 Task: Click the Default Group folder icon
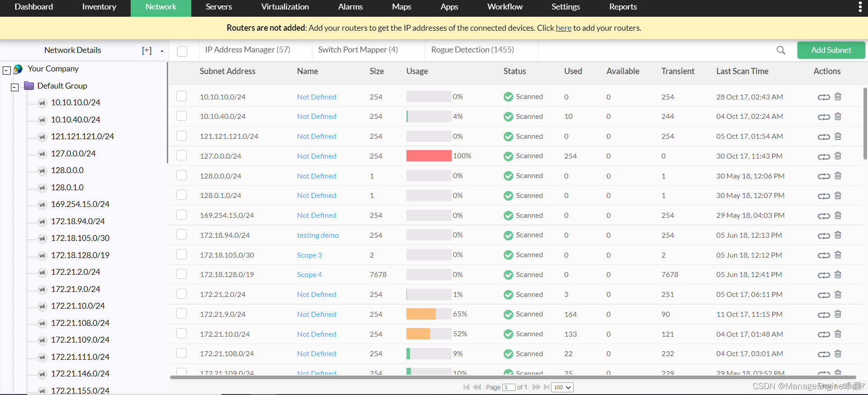pyautogui.click(x=29, y=86)
